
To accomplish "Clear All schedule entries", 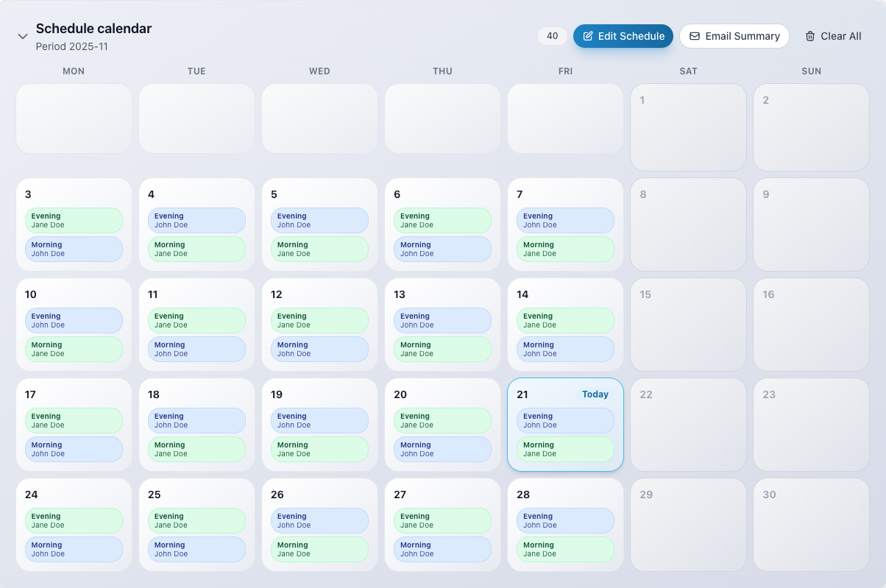I will tap(833, 35).
